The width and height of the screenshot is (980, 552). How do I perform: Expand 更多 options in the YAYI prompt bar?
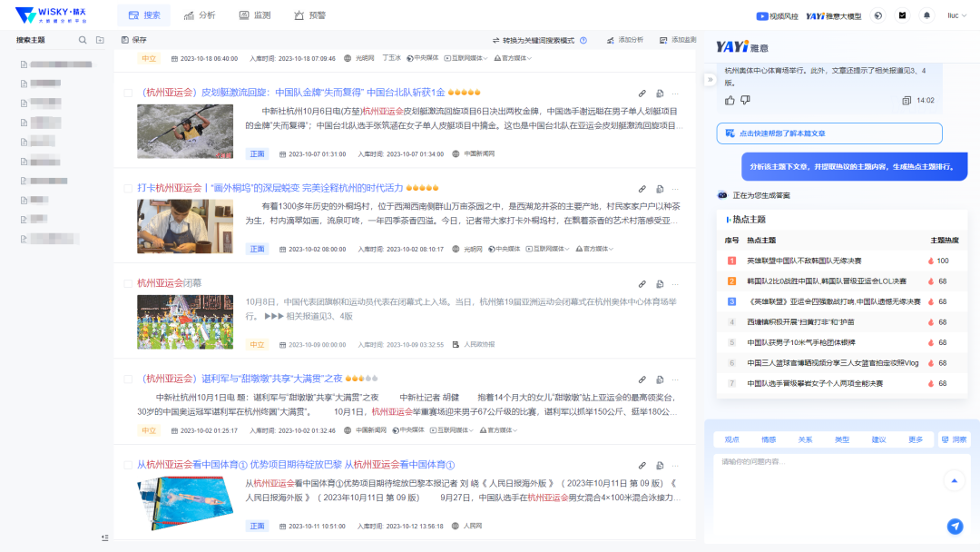(916, 439)
